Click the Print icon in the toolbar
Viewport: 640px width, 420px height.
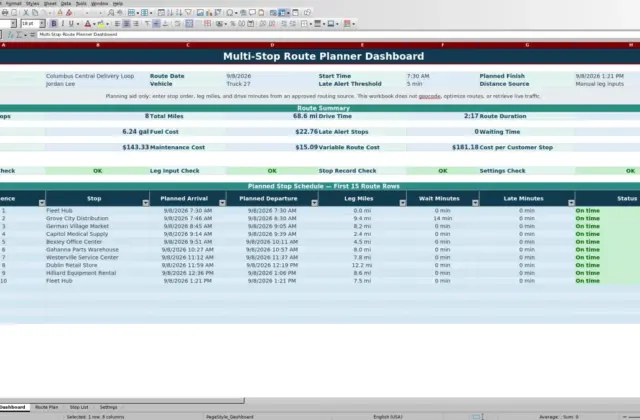[x=5, y=13]
